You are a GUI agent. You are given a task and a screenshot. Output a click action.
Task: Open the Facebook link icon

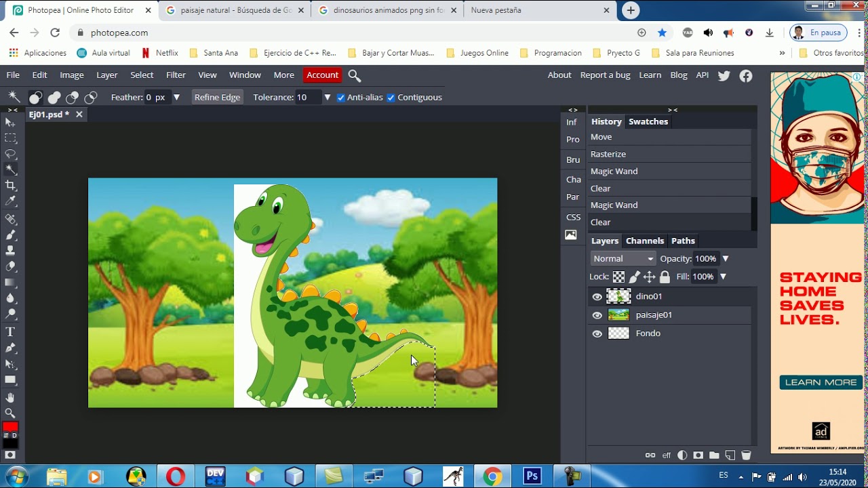tap(746, 75)
